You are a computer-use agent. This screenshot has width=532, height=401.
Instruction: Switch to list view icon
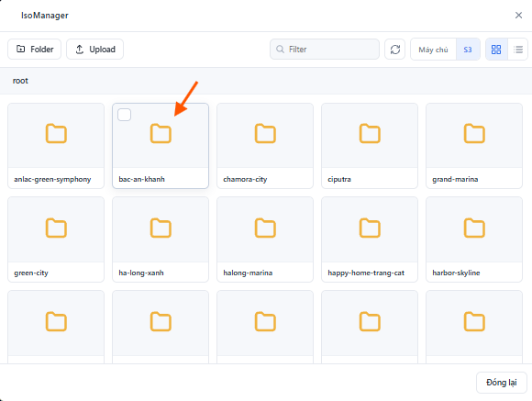click(x=518, y=50)
